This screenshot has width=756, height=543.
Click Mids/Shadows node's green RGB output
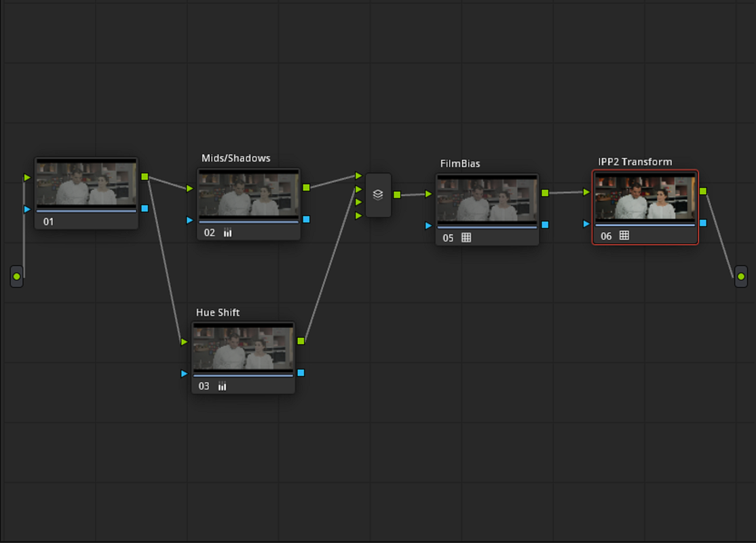click(306, 187)
